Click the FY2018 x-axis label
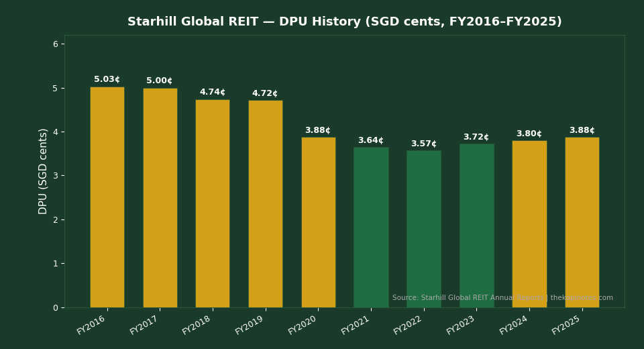The height and width of the screenshot is (349, 644). [x=197, y=325]
